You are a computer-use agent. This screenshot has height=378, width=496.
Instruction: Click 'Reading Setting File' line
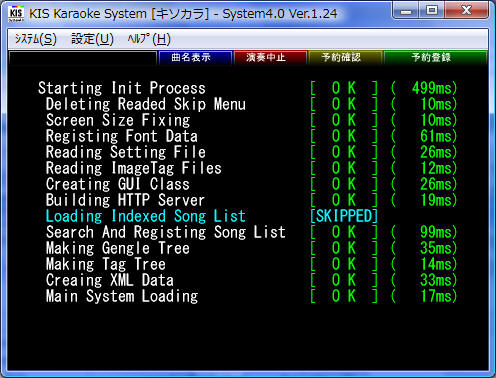[126, 152]
